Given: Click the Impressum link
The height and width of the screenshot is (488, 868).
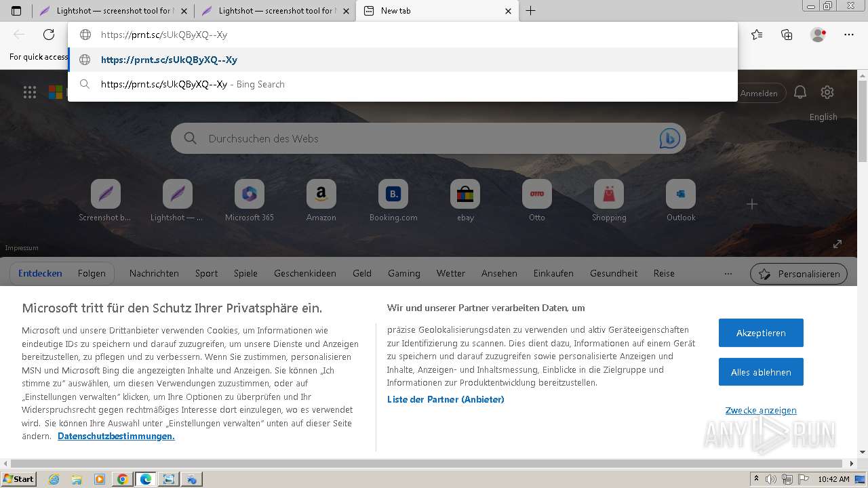Looking at the screenshot, I should tap(22, 248).
